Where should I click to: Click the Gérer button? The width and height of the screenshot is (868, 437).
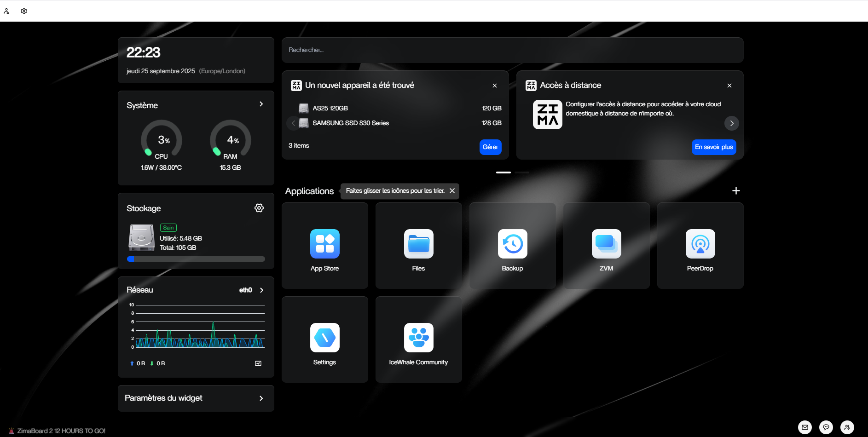[x=490, y=147]
